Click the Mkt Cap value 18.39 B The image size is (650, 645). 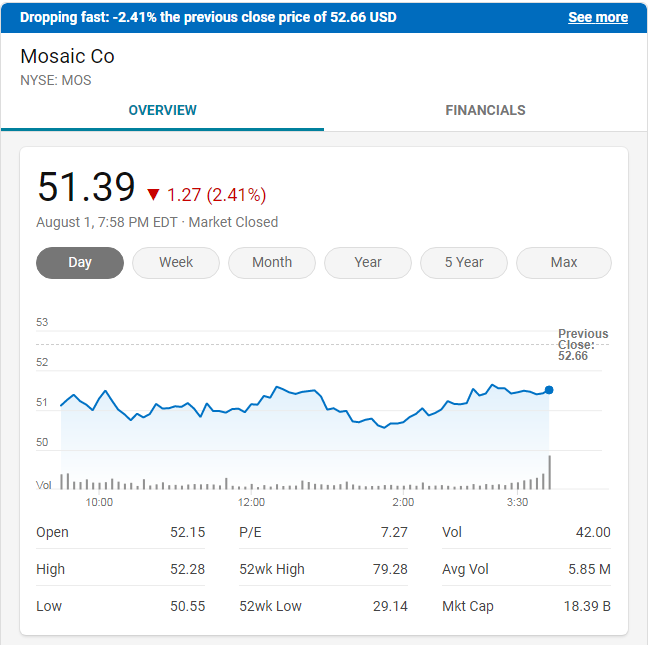click(x=587, y=606)
